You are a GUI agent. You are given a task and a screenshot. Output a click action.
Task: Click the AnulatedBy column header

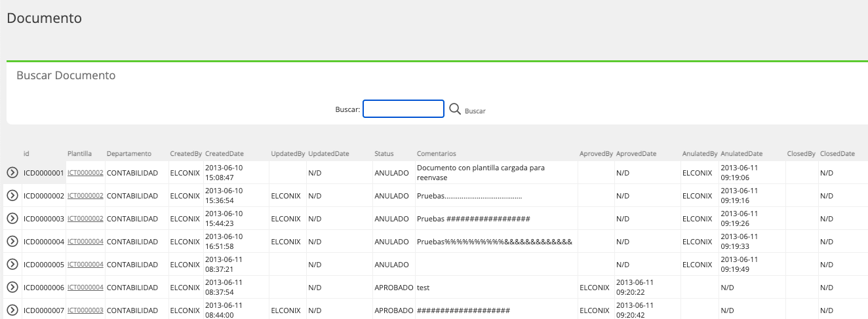tap(700, 154)
